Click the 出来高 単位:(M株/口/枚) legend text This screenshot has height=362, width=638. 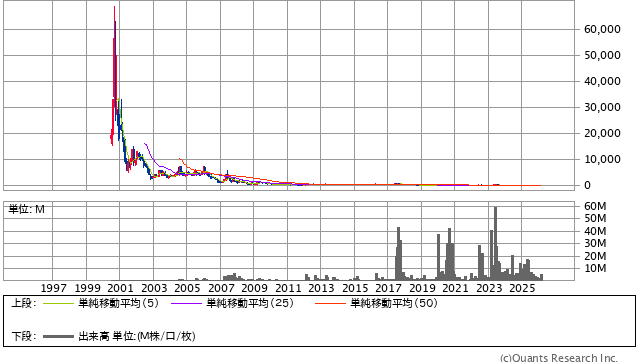click(137, 336)
